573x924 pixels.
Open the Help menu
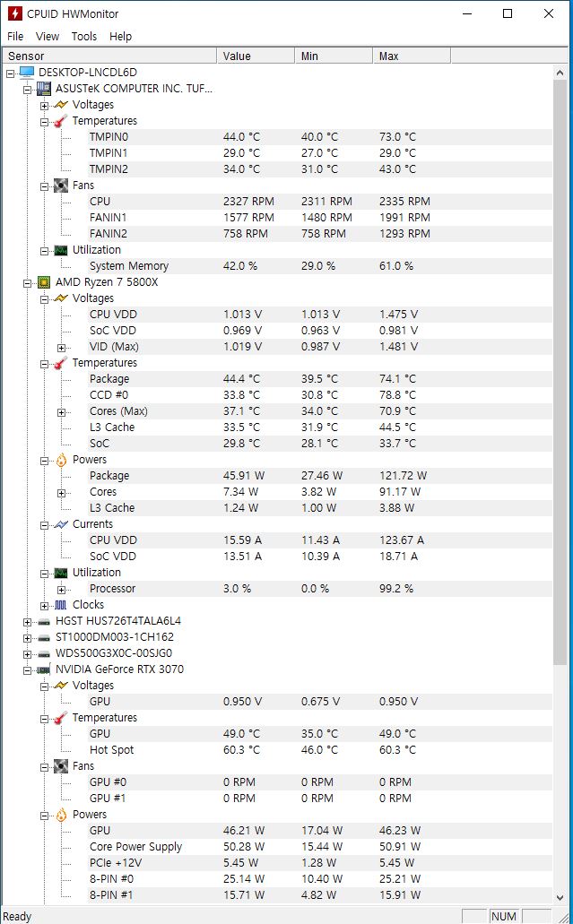120,37
